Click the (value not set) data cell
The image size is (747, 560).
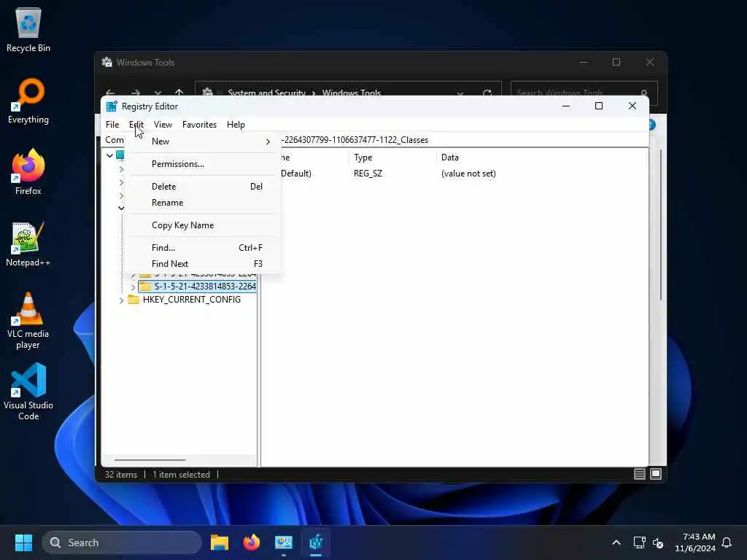468,174
